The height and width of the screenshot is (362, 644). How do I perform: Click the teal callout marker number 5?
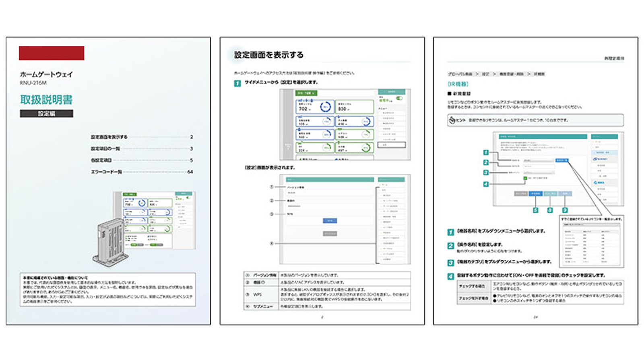(535, 210)
